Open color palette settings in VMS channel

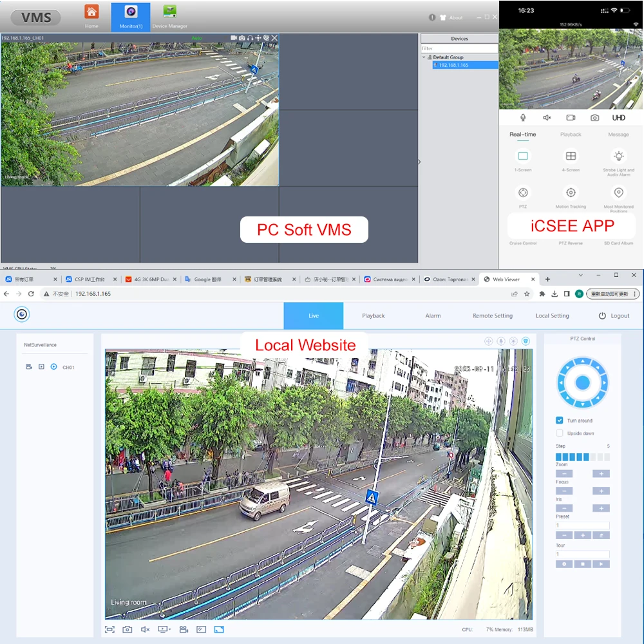coord(266,38)
